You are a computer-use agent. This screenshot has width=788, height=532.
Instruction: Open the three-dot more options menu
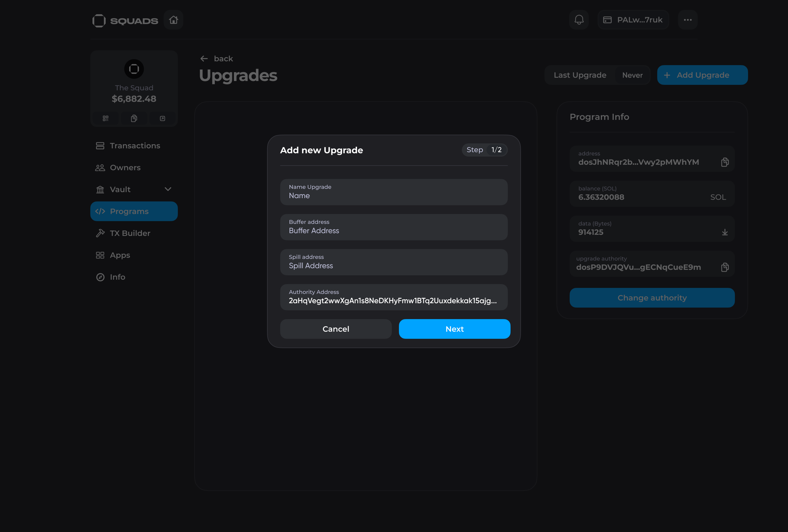(687, 20)
